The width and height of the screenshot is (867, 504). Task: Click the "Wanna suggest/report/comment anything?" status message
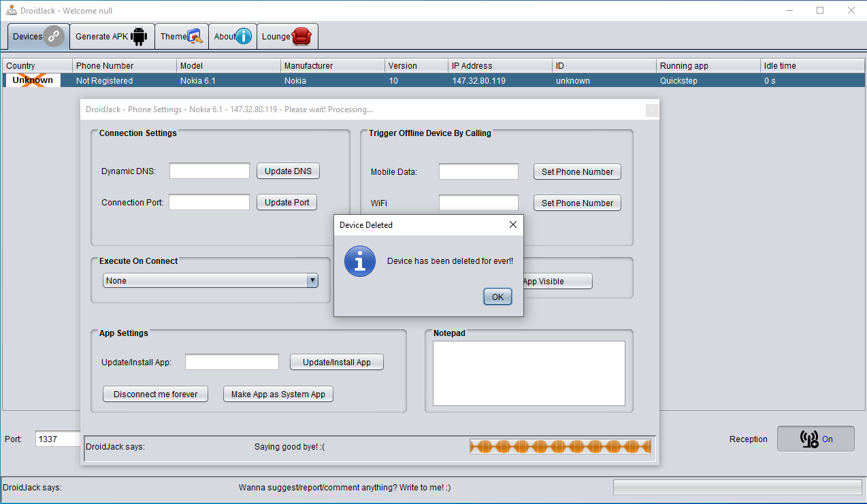(344, 488)
